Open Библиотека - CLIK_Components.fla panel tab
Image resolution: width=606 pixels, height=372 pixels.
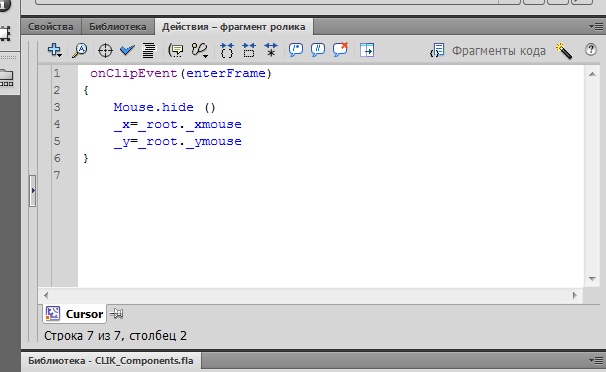(111, 361)
